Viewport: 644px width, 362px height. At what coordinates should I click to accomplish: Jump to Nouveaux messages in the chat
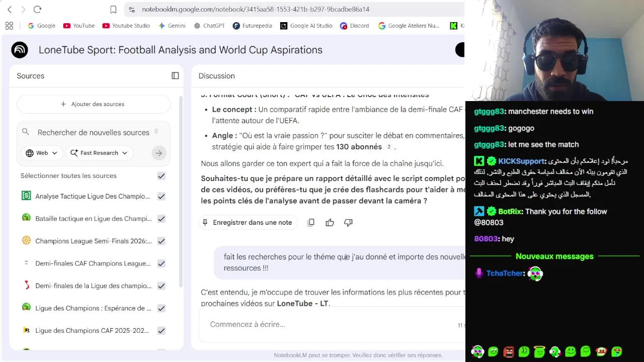pos(554,256)
